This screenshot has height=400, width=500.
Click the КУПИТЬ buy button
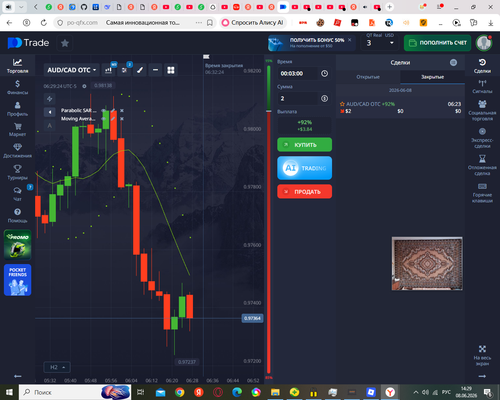[x=305, y=145]
